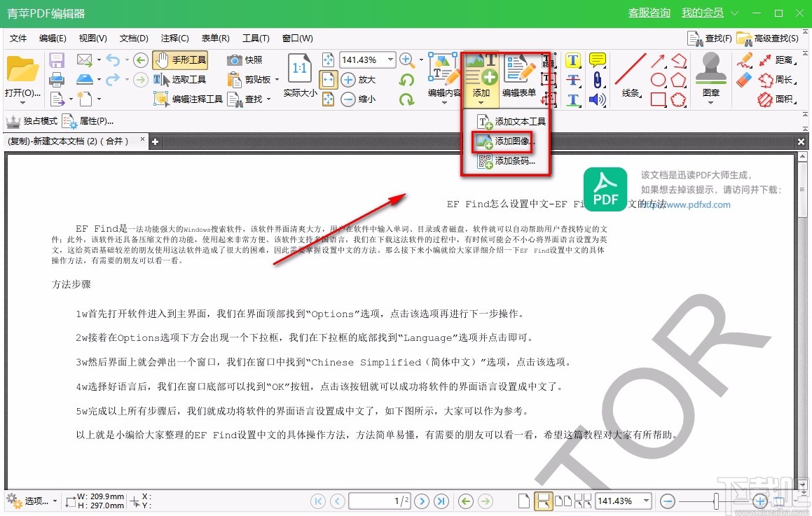Open the 文档(D) menu
Image resolution: width=812 pixels, height=516 pixels.
coord(134,39)
